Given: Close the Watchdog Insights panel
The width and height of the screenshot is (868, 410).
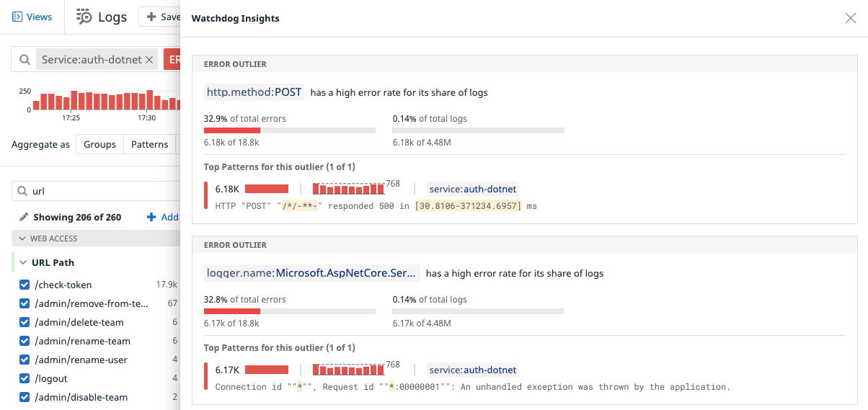Looking at the screenshot, I should [851, 18].
